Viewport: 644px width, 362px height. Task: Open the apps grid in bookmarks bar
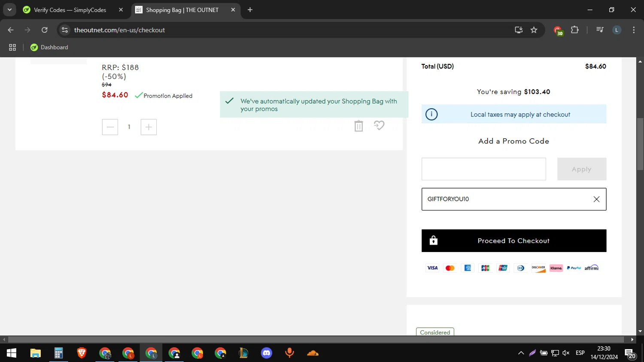coord(12,47)
